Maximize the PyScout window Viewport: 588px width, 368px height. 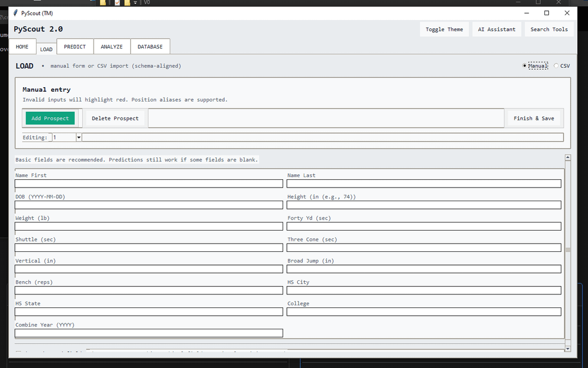coord(547,13)
